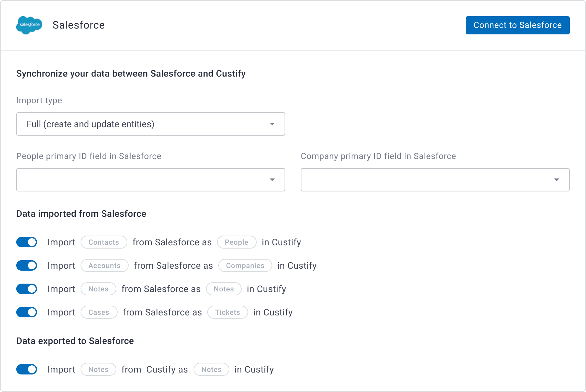Click 'Salesforce' title text in header
Screen dimensions: 586x392
tap(79, 25)
